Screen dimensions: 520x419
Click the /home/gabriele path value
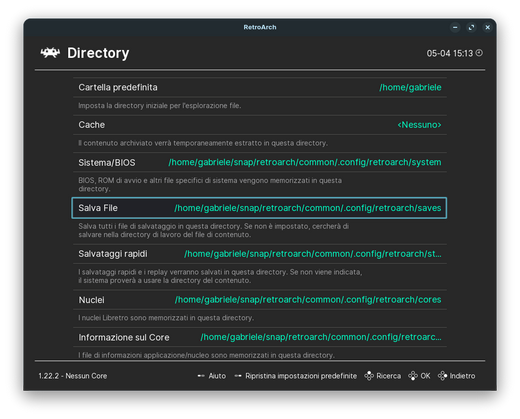tap(410, 87)
